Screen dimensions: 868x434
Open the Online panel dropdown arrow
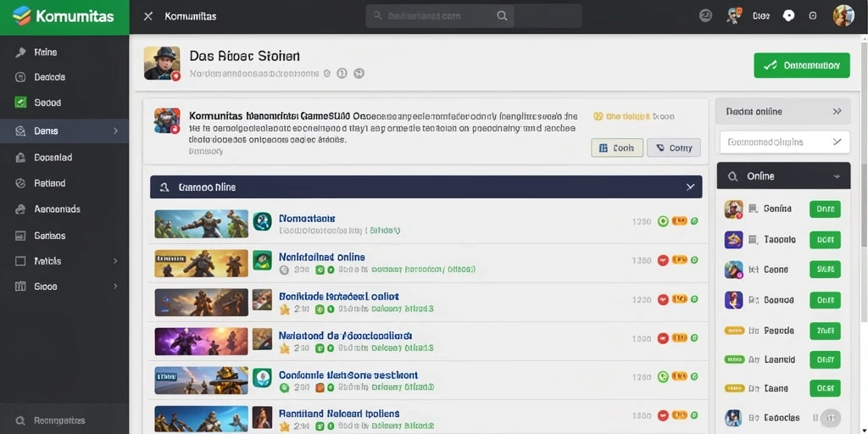[x=837, y=176]
